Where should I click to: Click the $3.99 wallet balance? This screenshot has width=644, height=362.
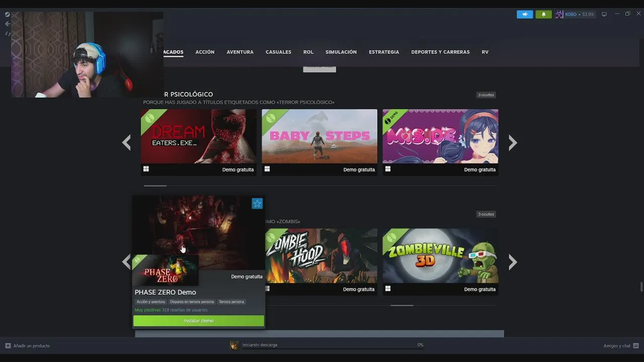tap(588, 14)
